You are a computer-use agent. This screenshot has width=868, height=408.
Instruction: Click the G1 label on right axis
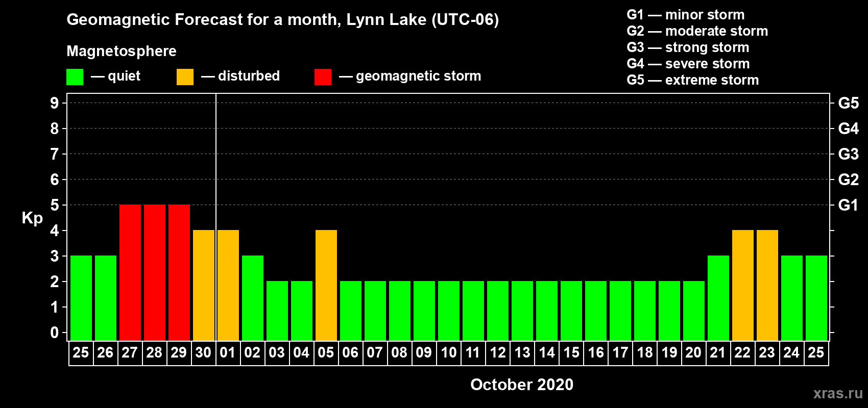pyautogui.click(x=849, y=205)
